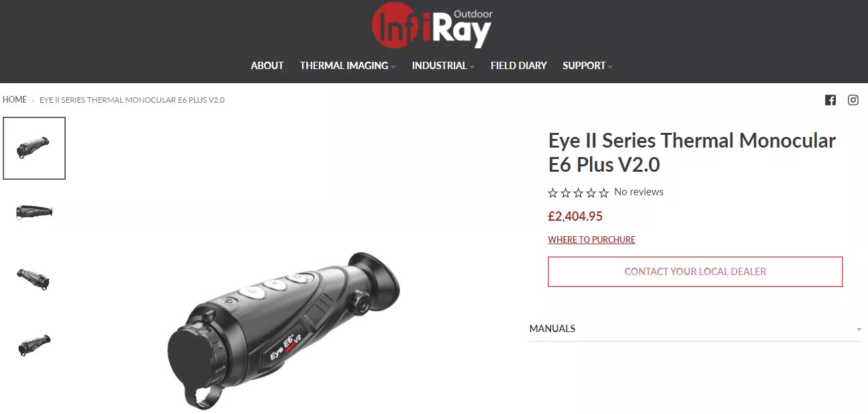Click the five-star rating icons
The height and width of the screenshot is (414, 868).
coord(578,193)
